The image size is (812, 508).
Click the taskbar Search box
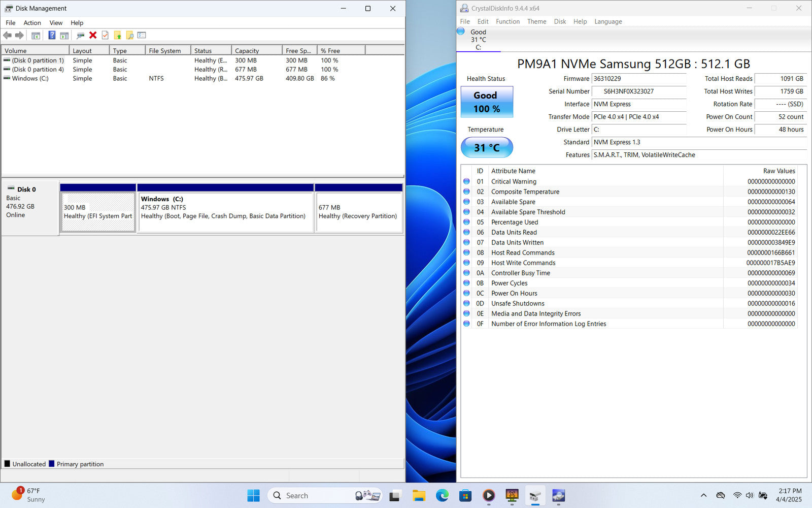point(325,495)
